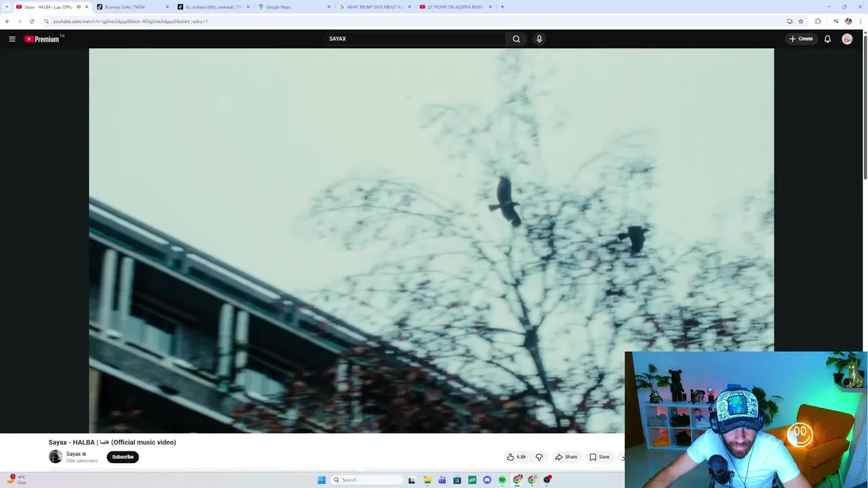The width and height of the screenshot is (868, 488).
Task: Open YouTube account avatar menu
Action: click(x=847, y=39)
